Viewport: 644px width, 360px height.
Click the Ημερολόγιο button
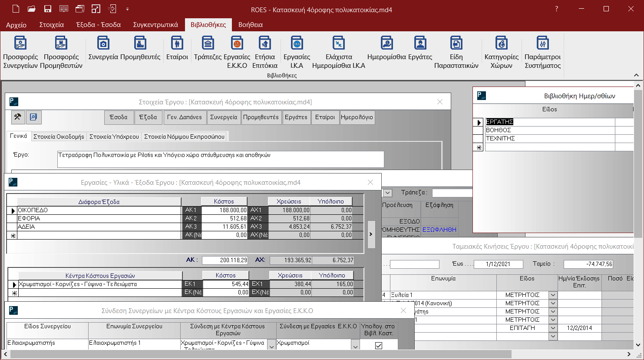pyautogui.click(x=357, y=117)
